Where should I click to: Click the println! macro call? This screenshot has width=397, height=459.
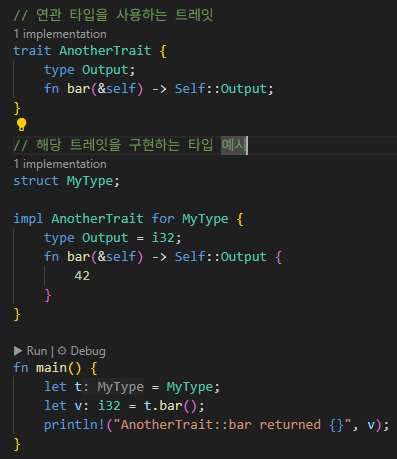click(74, 425)
